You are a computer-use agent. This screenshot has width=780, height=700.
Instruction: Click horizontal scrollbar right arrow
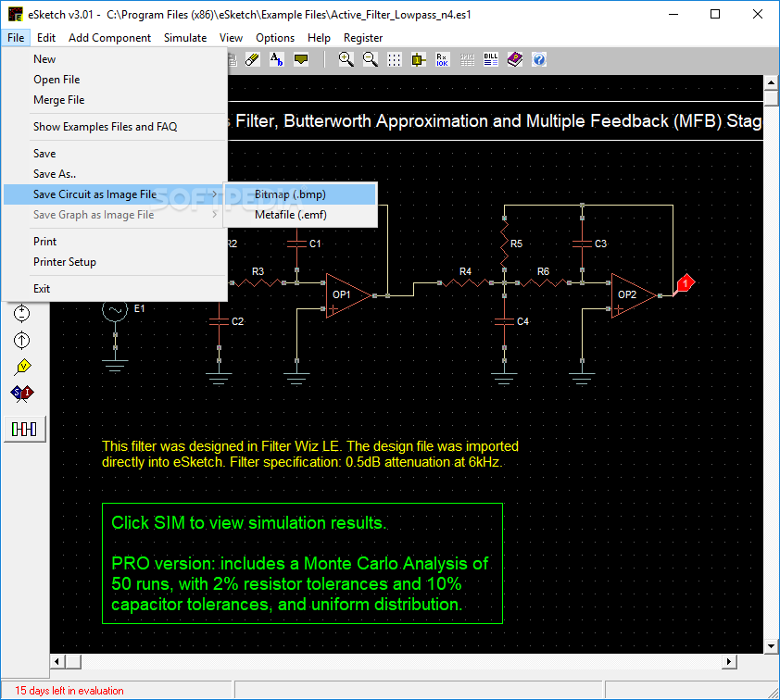tap(729, 662)
